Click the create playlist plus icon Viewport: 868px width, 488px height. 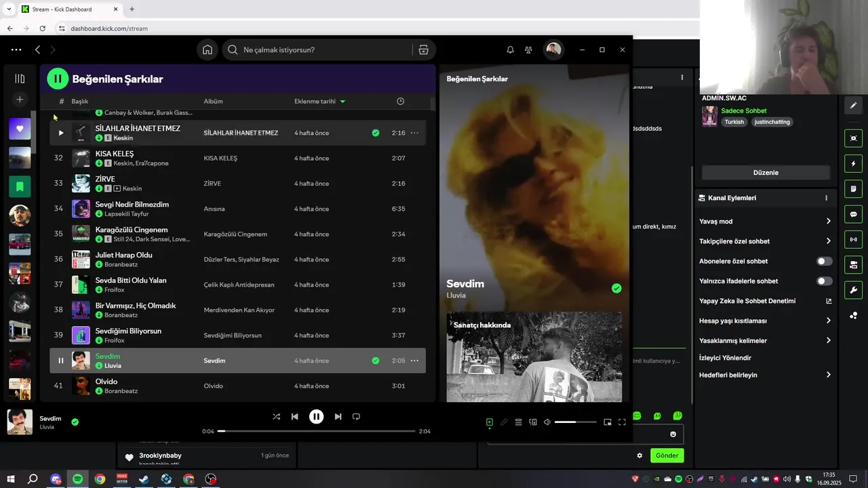tap(20, 100)
